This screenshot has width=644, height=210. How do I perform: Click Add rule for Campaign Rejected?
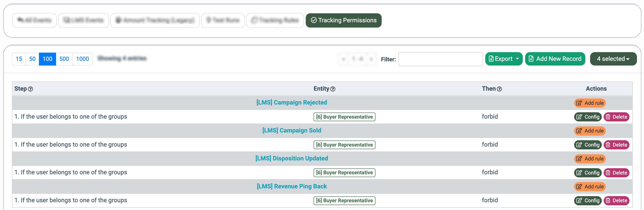pyautogui.click(x=590, y=103)
